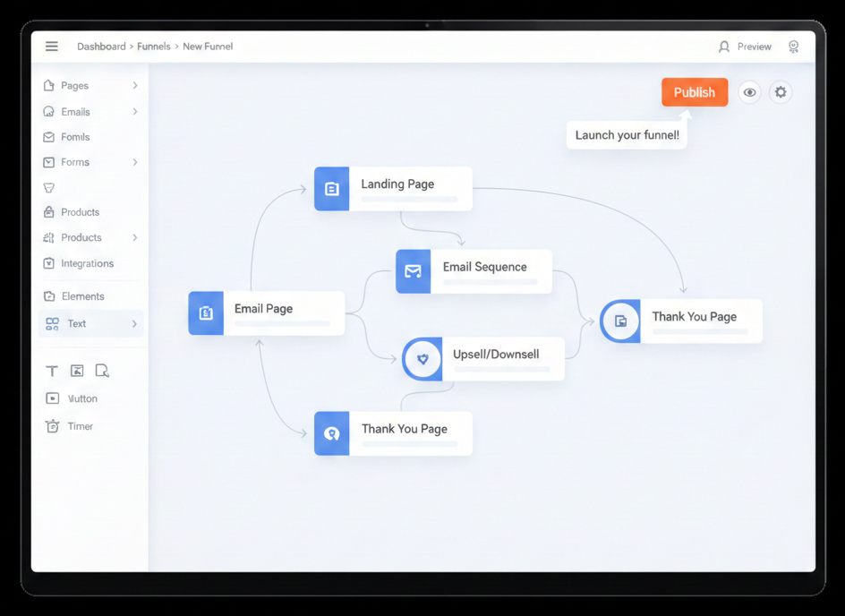Expand the Forms section chevron
Image resolution: width=845 pixels, height=616 pixels.
coord(136,162)
